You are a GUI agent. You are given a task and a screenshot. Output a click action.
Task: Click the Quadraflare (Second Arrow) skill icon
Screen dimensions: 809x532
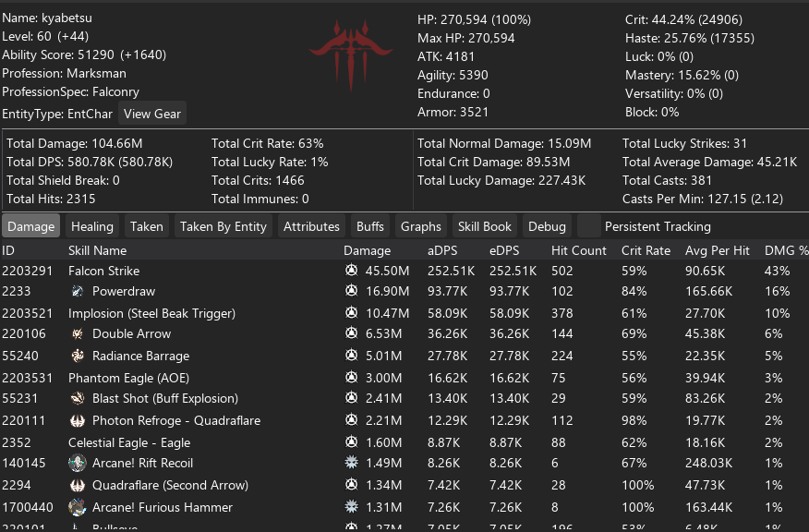pyautogui.click(x=78, y=485)
